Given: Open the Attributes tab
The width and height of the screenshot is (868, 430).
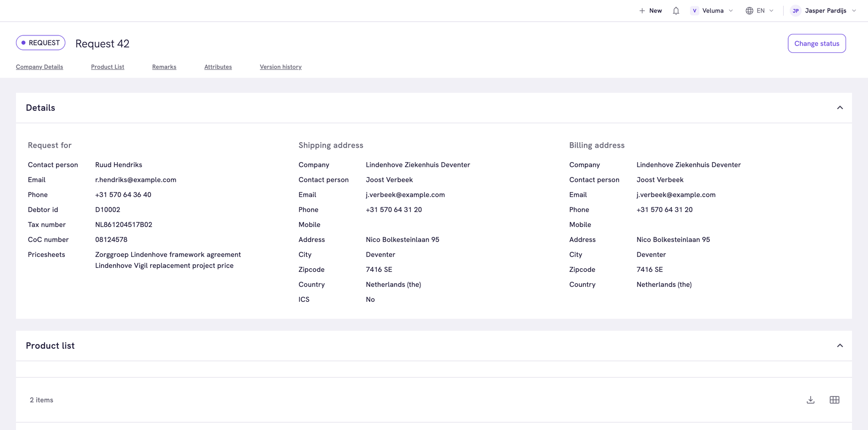Looking at the screenshot, I should [218, 67].
